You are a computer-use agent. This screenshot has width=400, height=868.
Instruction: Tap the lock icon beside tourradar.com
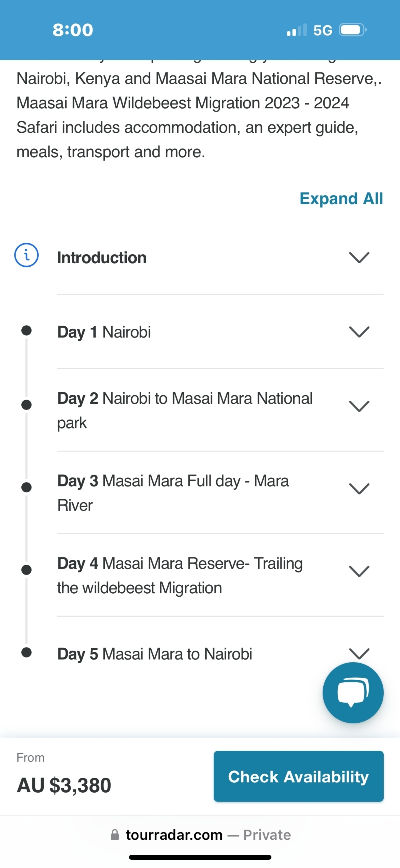click(x=115, y=835)
